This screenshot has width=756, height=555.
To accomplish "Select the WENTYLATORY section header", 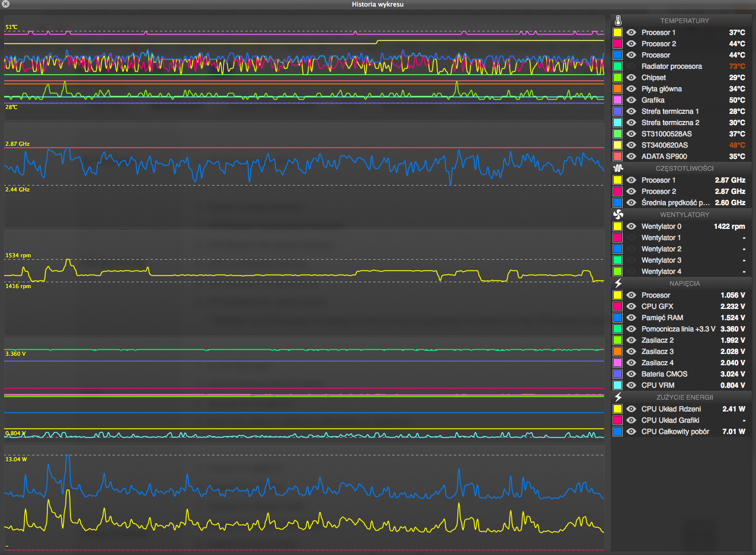I will pyautogui.click(x=684, y=215).
